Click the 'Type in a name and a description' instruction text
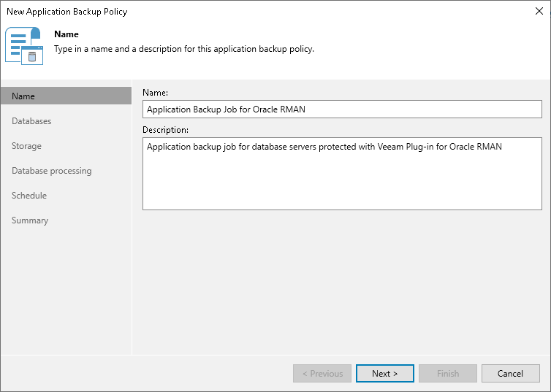The height and width of the screenshot is (392, 551). [x=184, y=49]
